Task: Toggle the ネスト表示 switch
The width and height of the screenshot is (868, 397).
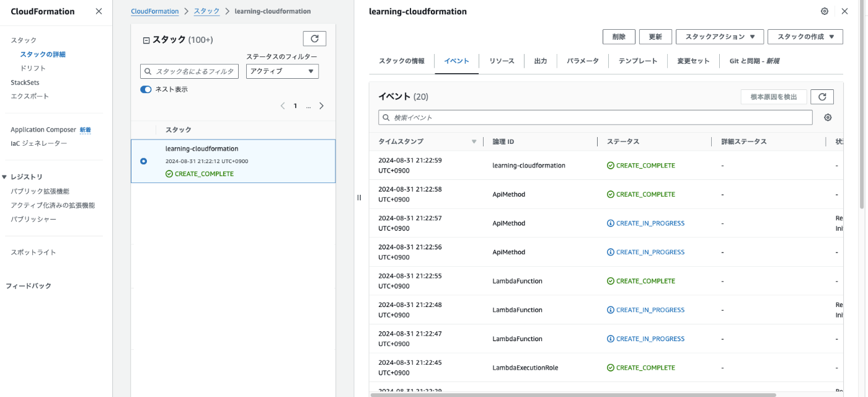Action: tap(146, 89)
